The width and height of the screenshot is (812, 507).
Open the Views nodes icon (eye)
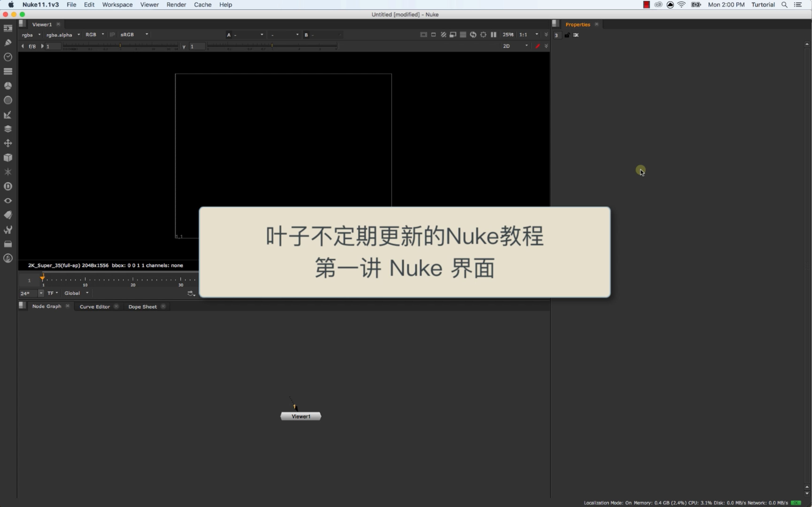(8, 200)
